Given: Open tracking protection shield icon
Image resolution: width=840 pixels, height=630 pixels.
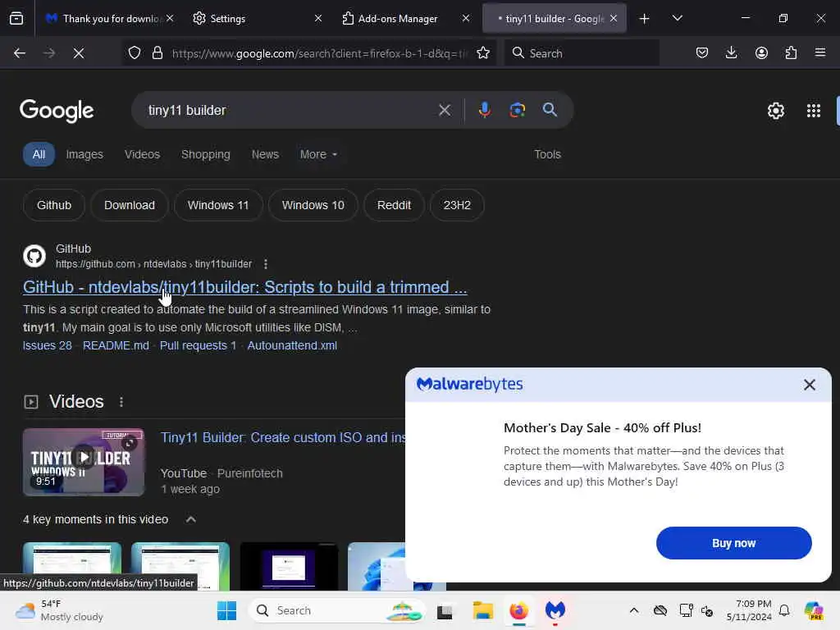Looking at the screenshot, I should point(135,52).
